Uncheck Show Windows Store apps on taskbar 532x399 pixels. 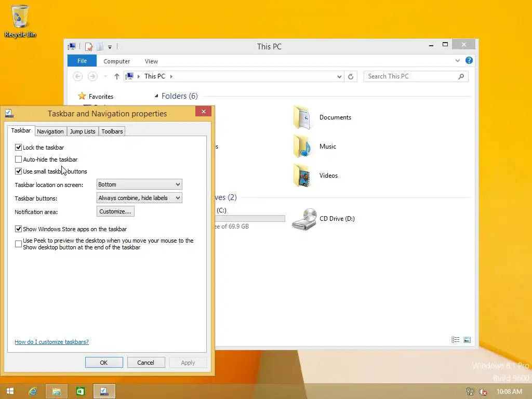tap(18, 229)
